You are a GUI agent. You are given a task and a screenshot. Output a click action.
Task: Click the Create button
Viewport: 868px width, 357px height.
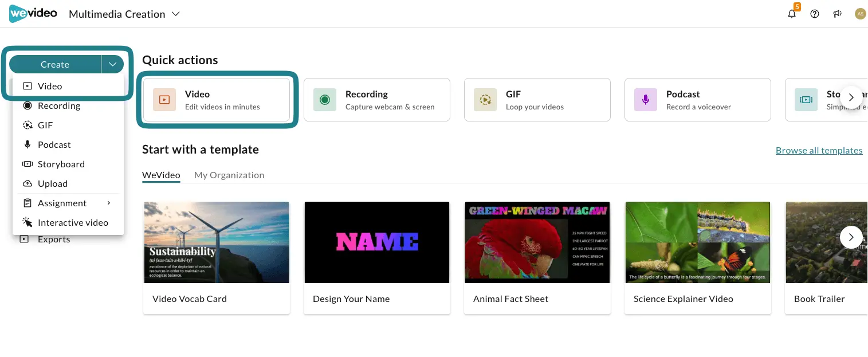click(55, 64)
